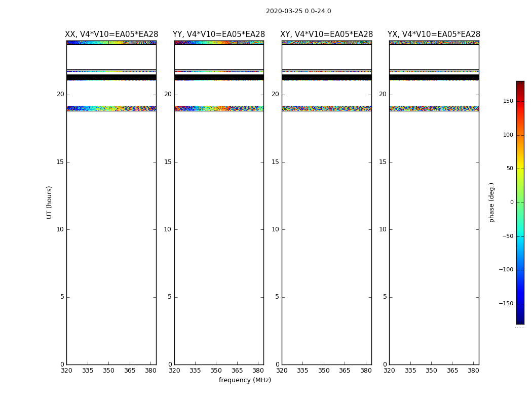Click the XX panel phase band near 19 hours
Screen dimensions: 532x405
pyautogui.click(x=111, y=108)
